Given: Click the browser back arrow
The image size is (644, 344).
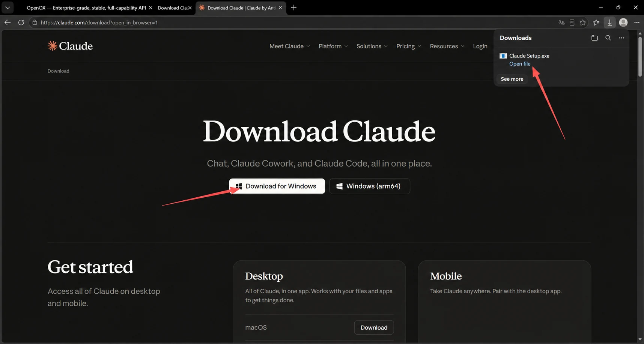Looking at the screenshot, I should [8, 23].
